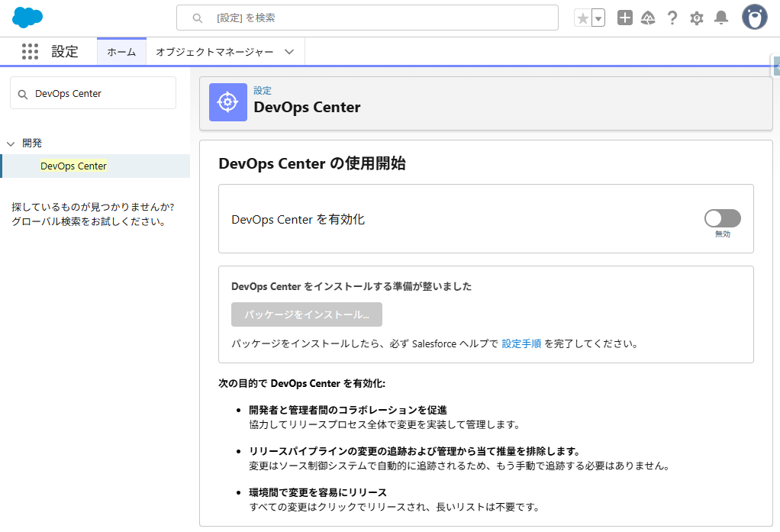Click the magnifier in global search box
The height and width of the screenshot is (532, 780).
(x=198, y=18)
